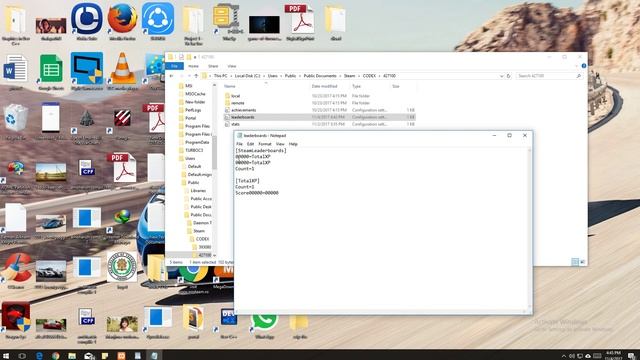Open the WinZip archive desktop icon

pyautogui.click(x=229, y=21)
